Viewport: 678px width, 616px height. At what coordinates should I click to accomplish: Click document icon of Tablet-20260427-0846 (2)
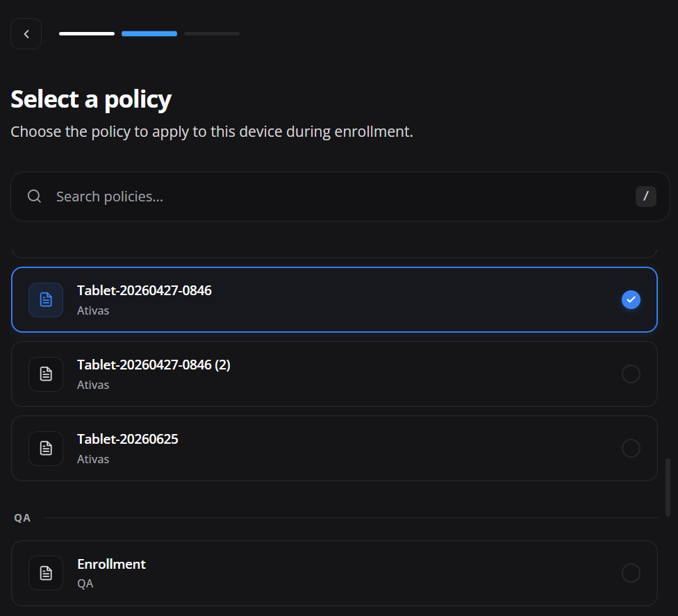pyautogui.click(x=46, y=374)
